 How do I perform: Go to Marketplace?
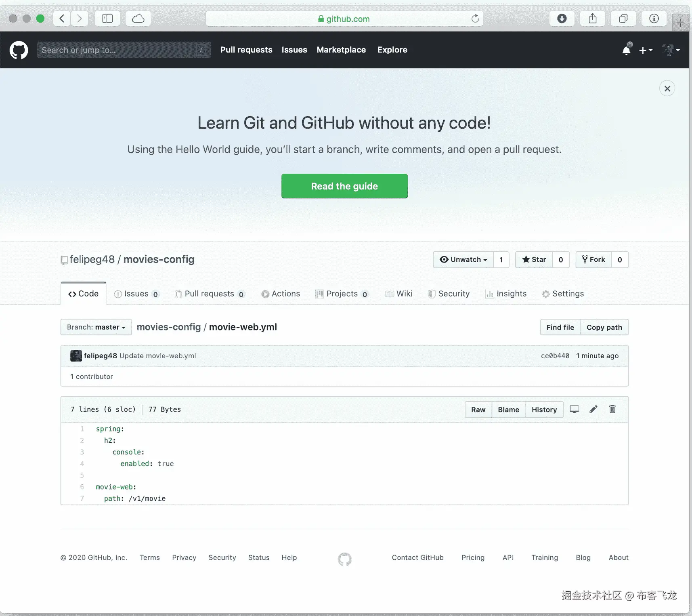point(341,50)
